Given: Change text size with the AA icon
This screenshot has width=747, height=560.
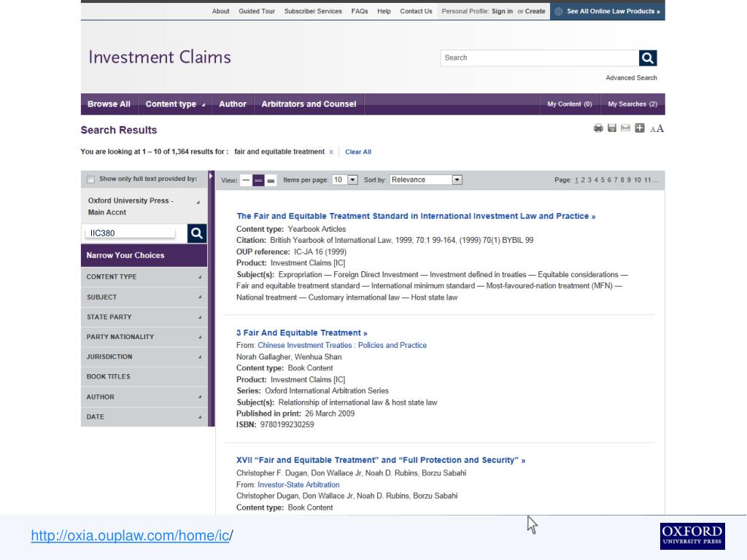Looking at the screenshot, I should [x=657, y=128].
